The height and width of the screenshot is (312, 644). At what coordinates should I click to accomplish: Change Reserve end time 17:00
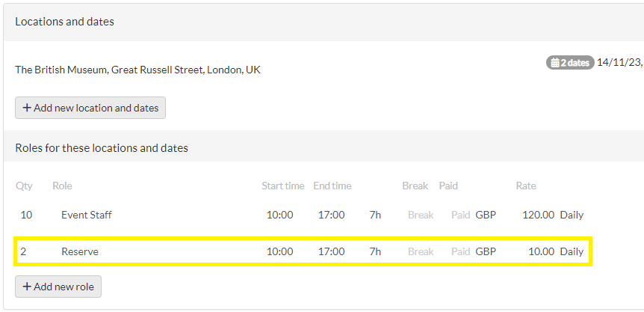point(331,251)
